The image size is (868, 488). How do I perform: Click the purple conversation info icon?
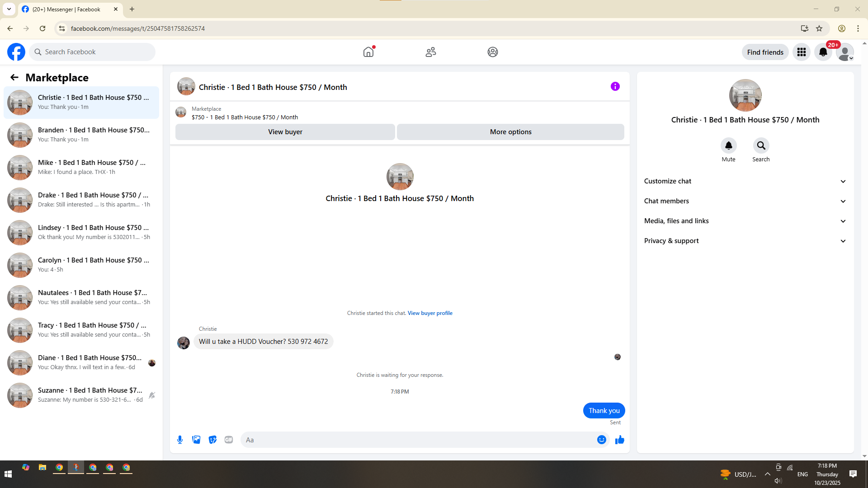pyautogui.click(x=615, y=86)
